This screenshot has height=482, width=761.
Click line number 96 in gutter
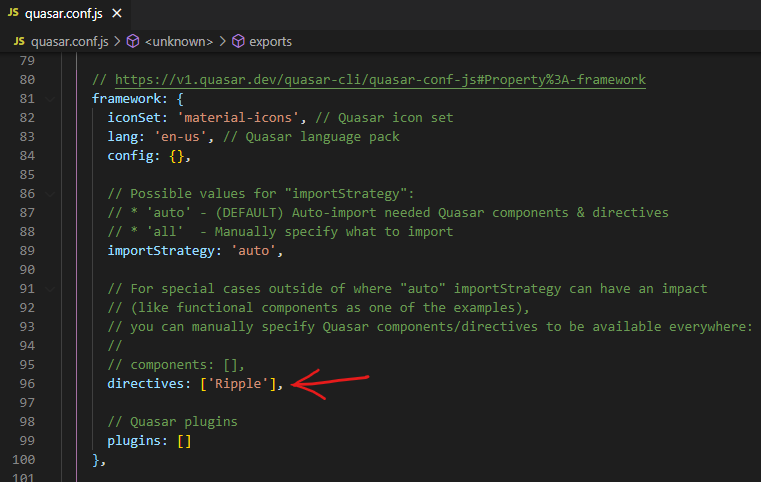point(27,383)
